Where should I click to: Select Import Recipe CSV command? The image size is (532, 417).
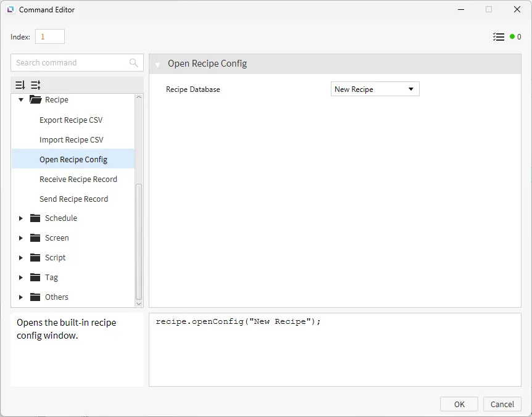point(72,140)
